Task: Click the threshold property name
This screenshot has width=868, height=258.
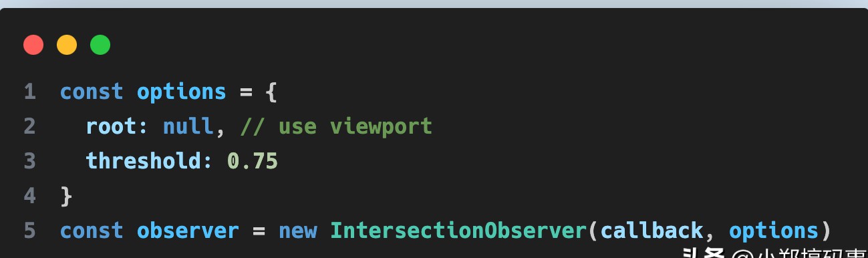Action: (144, 161)
